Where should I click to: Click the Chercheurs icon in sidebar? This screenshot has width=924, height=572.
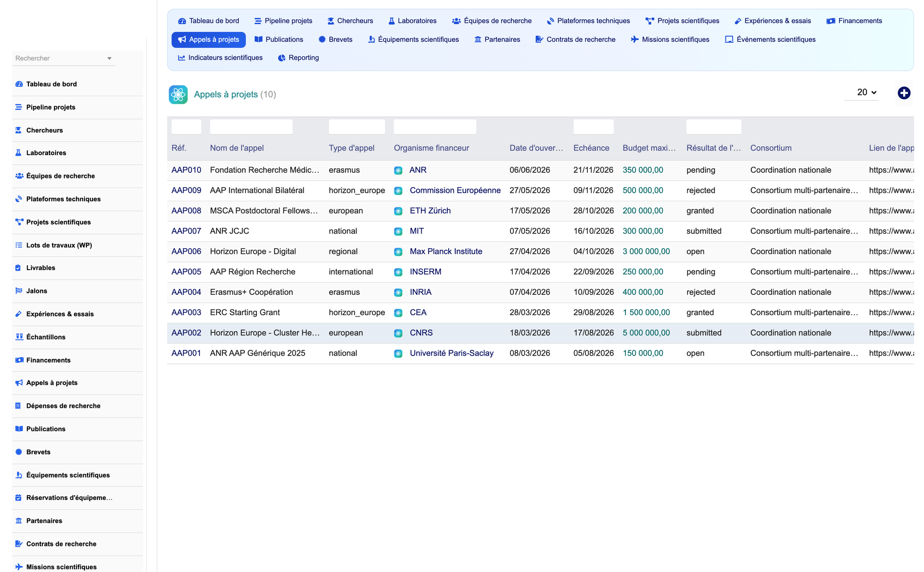pyautogui.click(x=19, y=130)
